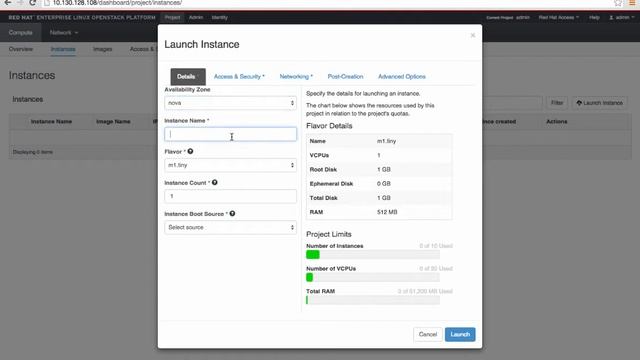Click the Actions column header

pos(557,122)
